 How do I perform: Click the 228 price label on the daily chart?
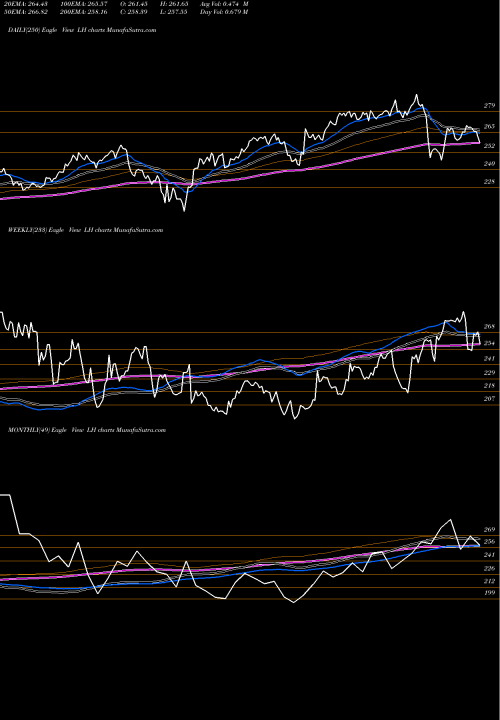point(489,182)
